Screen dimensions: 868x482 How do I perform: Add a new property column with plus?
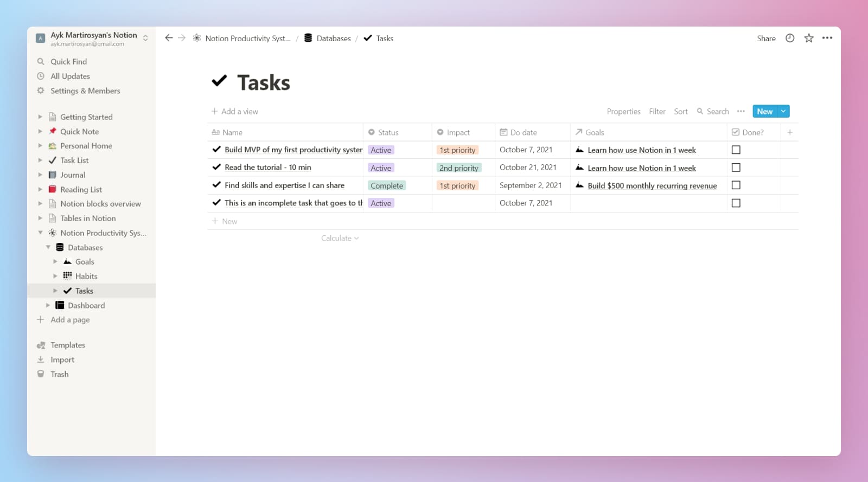pyautogui.click(x=790, y=132)
